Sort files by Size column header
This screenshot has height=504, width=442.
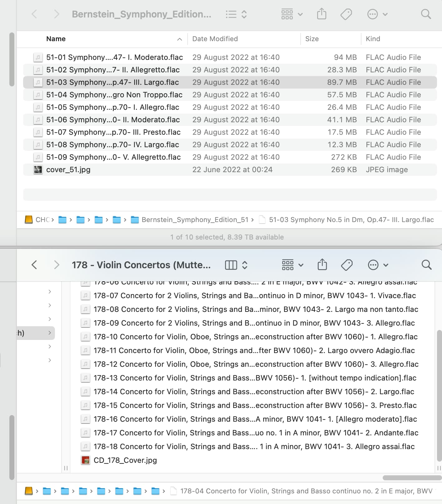[312, 39]
